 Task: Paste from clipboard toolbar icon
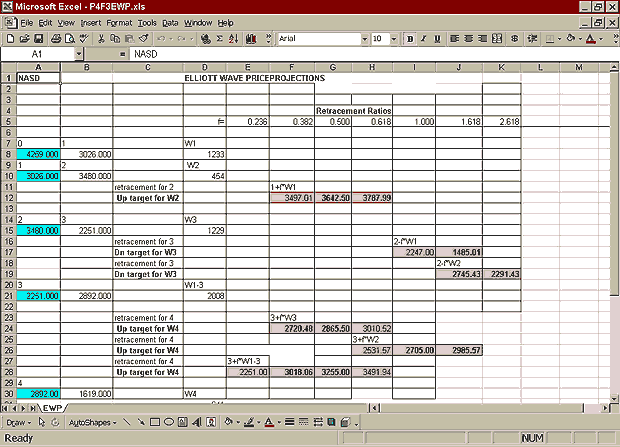pos(129,38)
